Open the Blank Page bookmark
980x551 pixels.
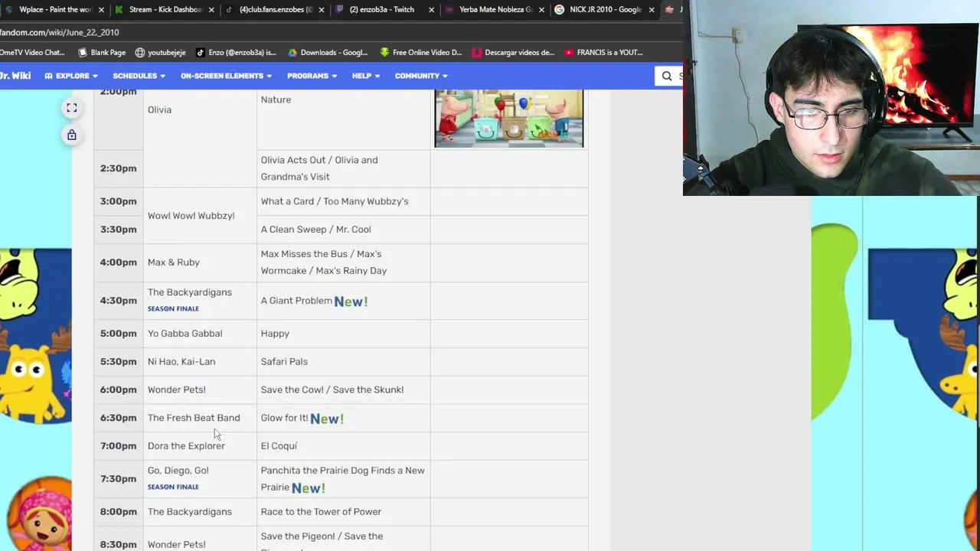102,53
